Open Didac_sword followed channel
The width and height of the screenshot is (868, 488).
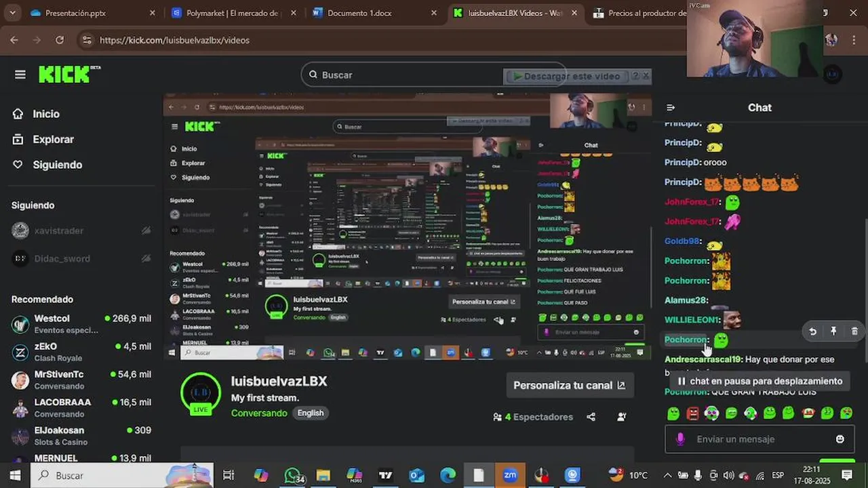point(62,258)
